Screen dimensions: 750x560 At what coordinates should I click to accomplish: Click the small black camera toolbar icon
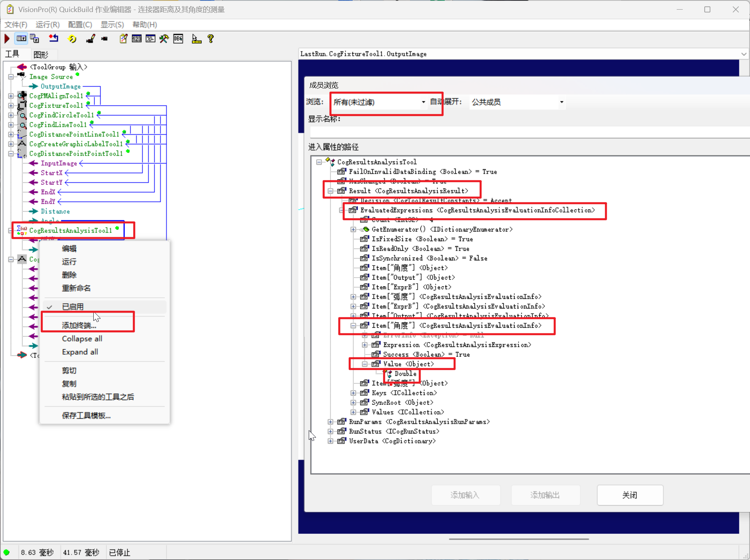(x=105, y=39)
